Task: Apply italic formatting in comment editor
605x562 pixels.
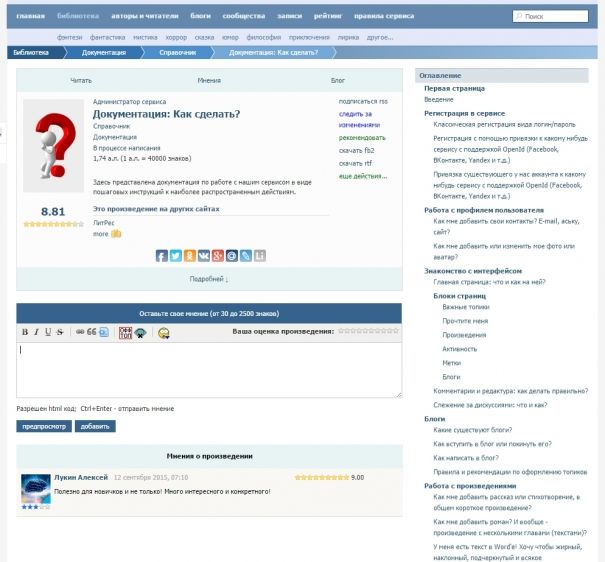Action: [36, 332]
